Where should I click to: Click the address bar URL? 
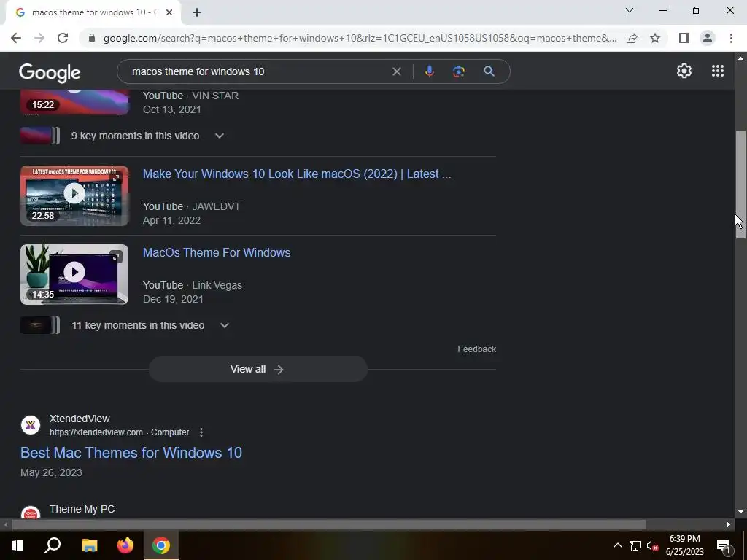[x=360, y=38]
